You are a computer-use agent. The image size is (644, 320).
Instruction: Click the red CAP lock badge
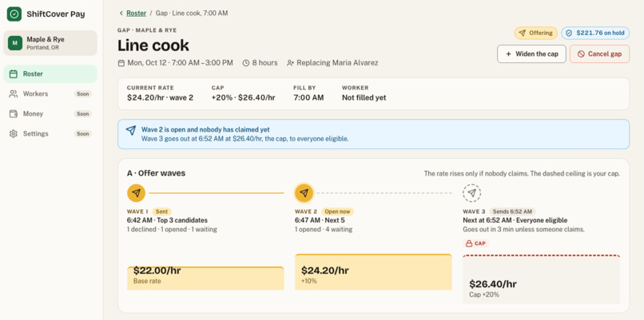coord(475,243)
